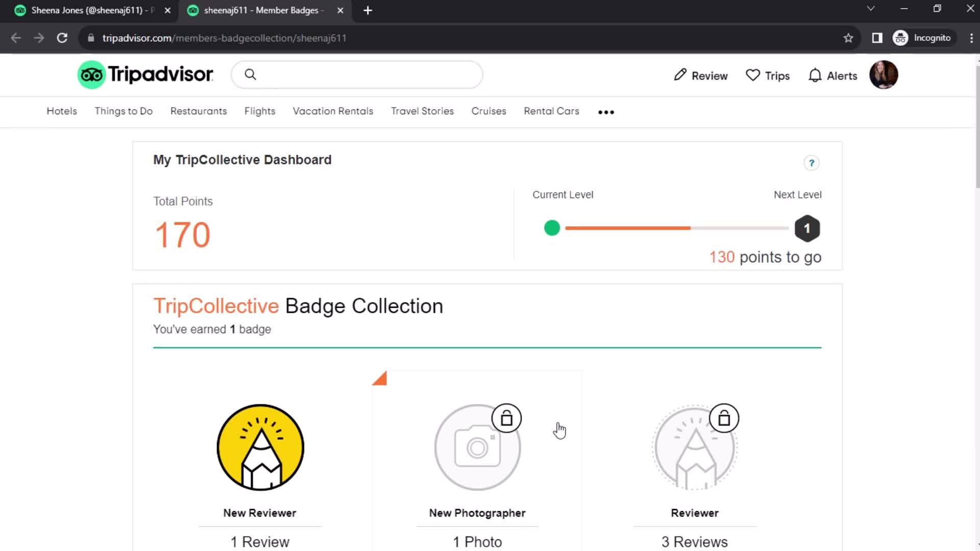Viewport: 980px width, 551px height.
Task: Click the Reviewer badge label
Action: pos(695,513)
